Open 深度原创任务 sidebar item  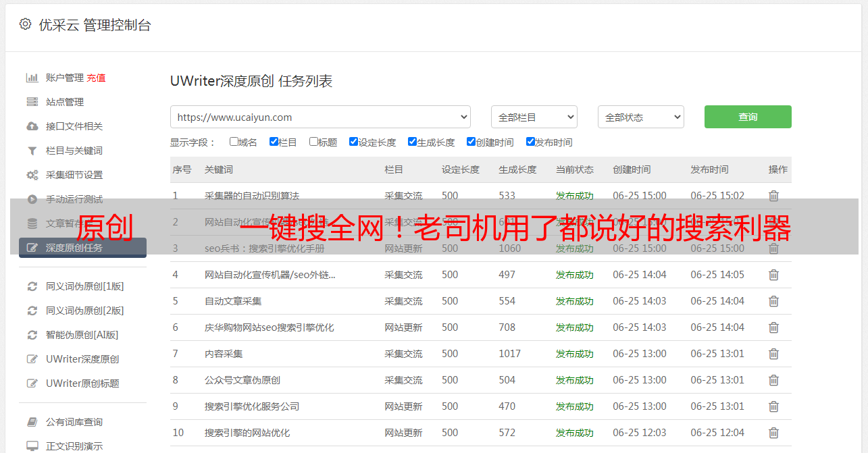pyautogui.click(x=82, y=248)
